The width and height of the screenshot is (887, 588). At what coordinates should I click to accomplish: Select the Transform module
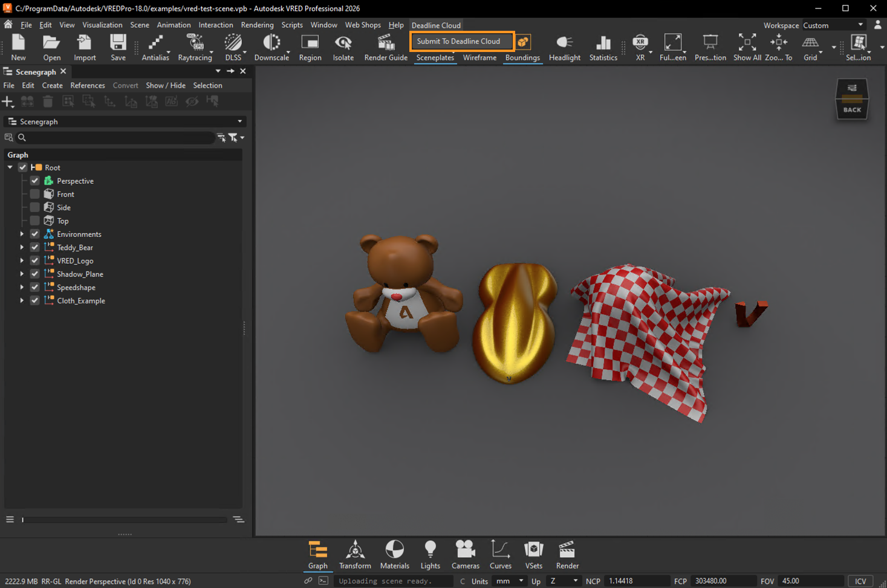(354, 554)
